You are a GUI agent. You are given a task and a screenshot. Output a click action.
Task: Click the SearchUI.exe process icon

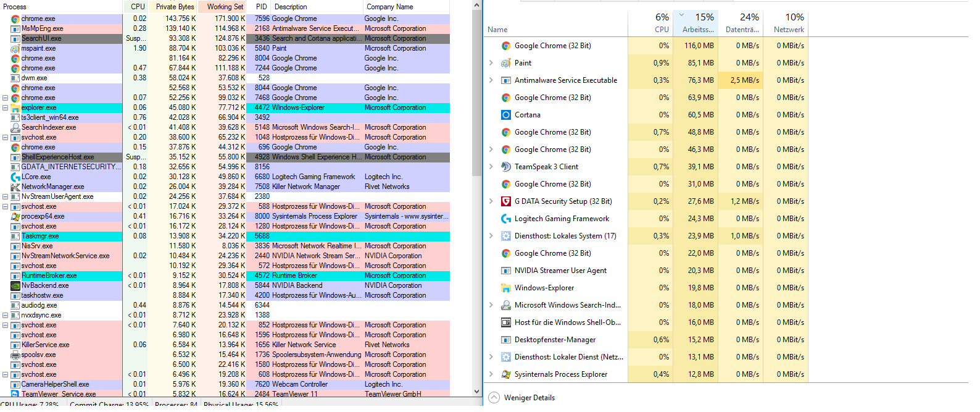coord(15,38)
